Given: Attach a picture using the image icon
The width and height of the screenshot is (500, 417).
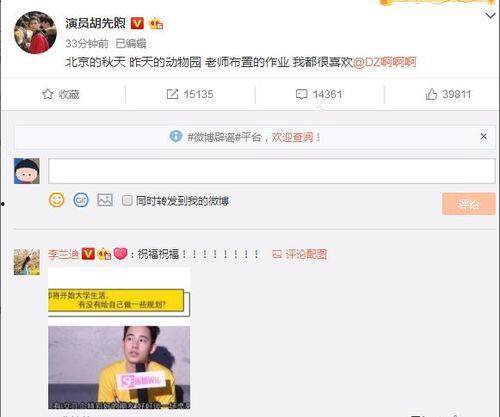Looking at the screenshot, I should pos(105,200).
